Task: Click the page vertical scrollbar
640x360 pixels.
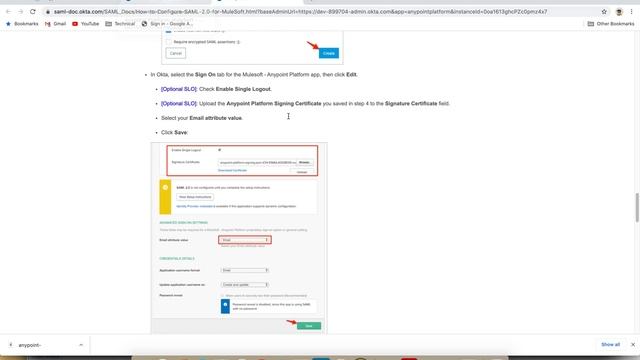Action: pos(637,207)
